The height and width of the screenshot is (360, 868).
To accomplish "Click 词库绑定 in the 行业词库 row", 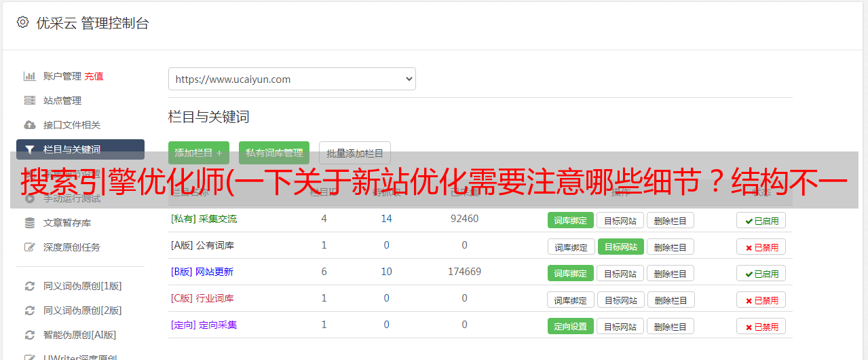I will click(x=571, y=300).
